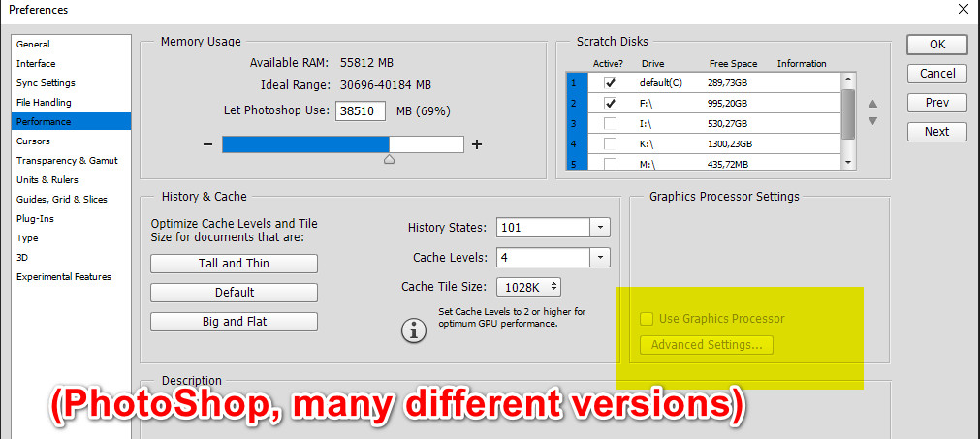Select the Performance category
The image size is (980, 439).
(72, 122)
